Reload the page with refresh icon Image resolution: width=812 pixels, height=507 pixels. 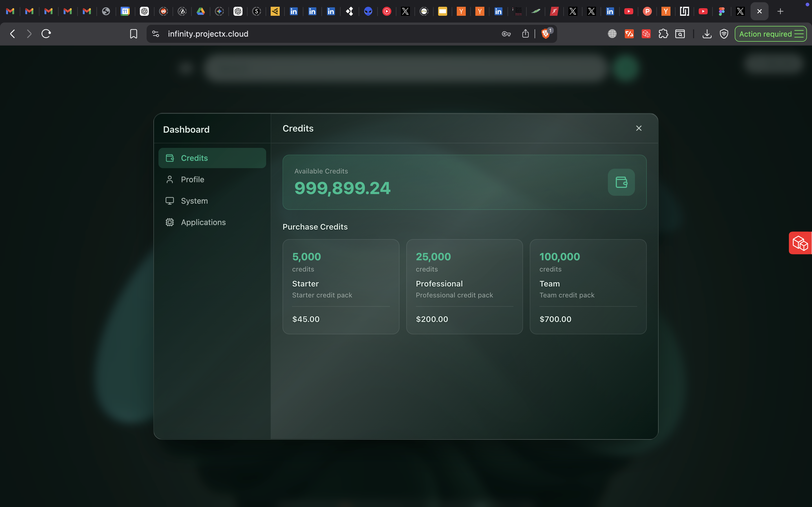point(46,34)
